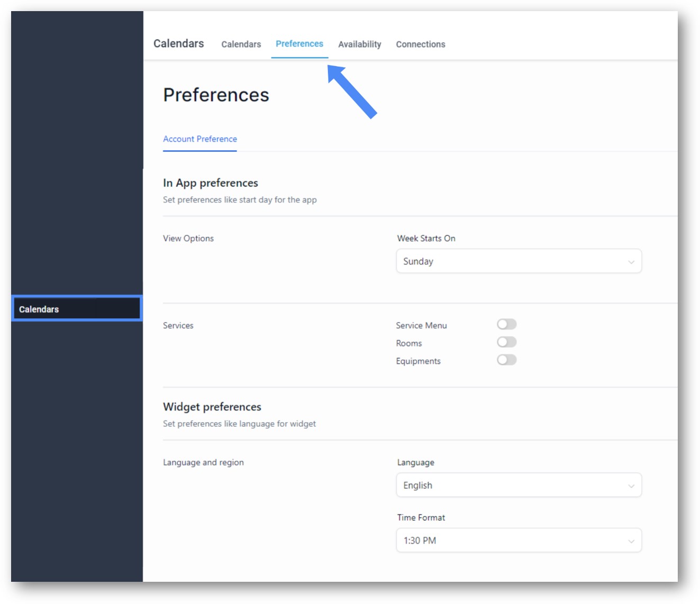The image size is (700, 604).
Task: Click the Rooms label
Action: click(409, 344)
